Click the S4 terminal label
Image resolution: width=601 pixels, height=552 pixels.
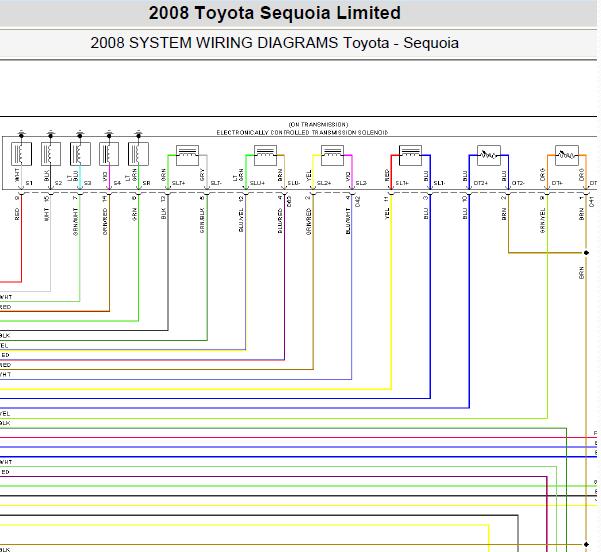[117, 183]
